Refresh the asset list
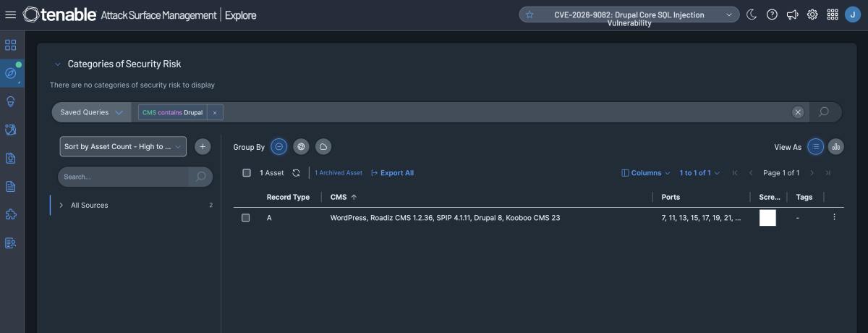868x333 pixels. tap(296, 173)
